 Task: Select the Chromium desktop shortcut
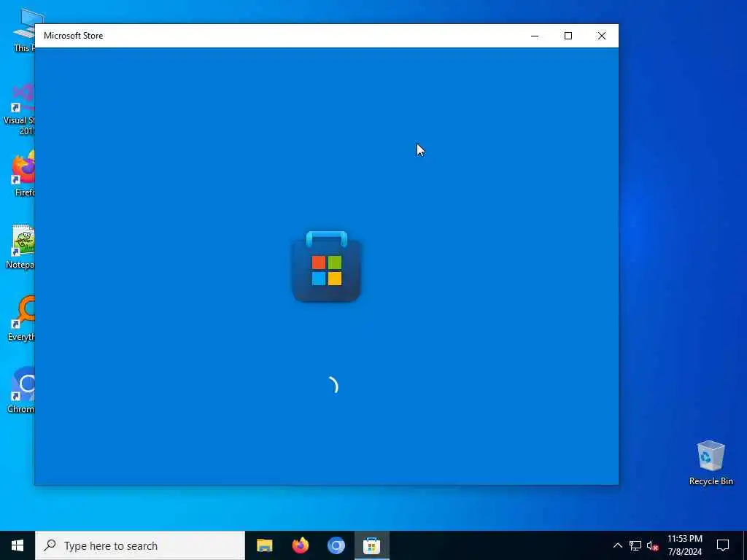click(x=21, y=391)
